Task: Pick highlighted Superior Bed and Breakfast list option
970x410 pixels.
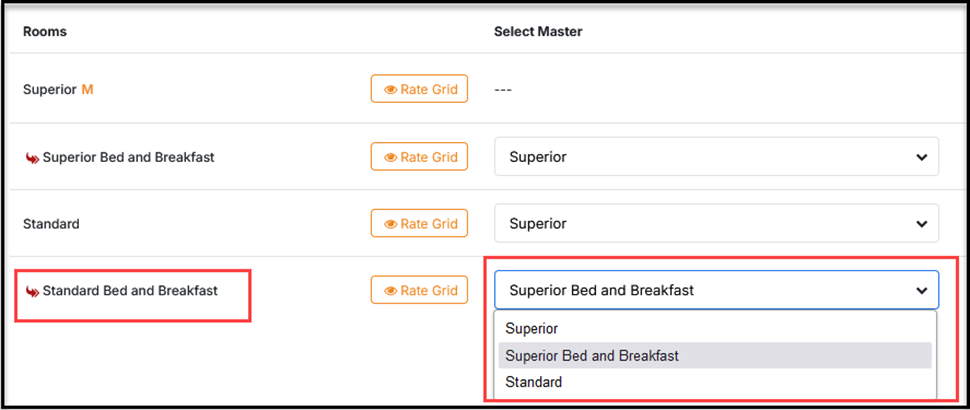Action: pyautogui.click(x=592, y=355)
